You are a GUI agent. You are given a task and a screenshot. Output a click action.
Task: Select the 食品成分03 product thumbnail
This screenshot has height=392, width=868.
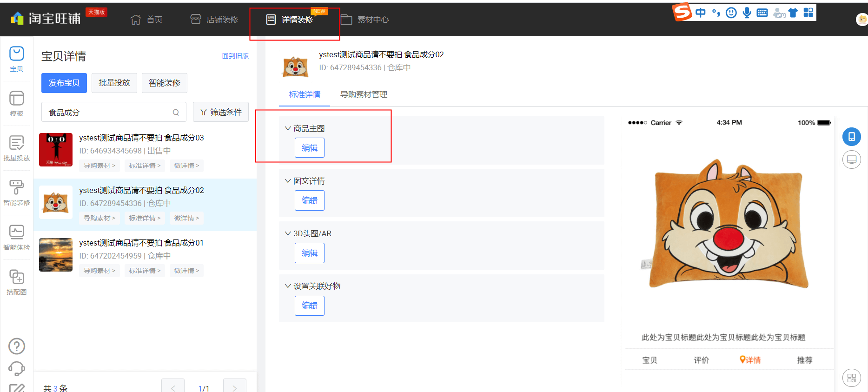coord(56,150)
